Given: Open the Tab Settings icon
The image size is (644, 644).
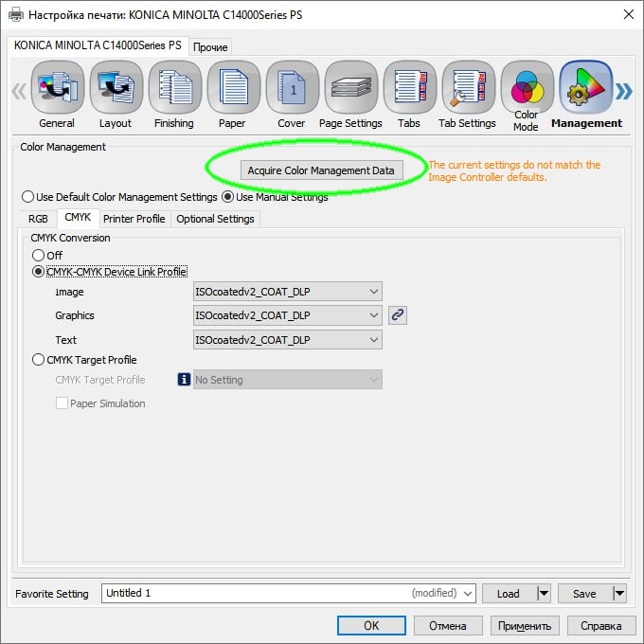Looking at the screenshot, I should coord(469,87).
